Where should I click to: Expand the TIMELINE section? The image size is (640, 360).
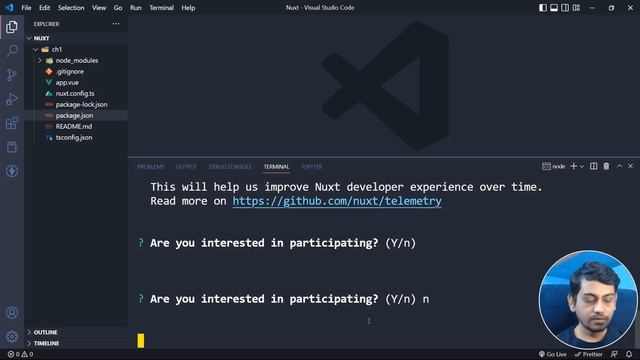[x=46, y=343]
